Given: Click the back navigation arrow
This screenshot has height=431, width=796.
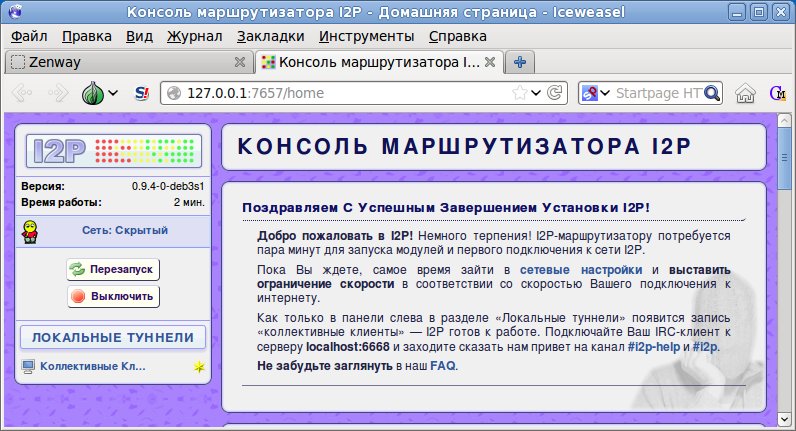Looking at the screenshot, I should (x=22, y=93).
